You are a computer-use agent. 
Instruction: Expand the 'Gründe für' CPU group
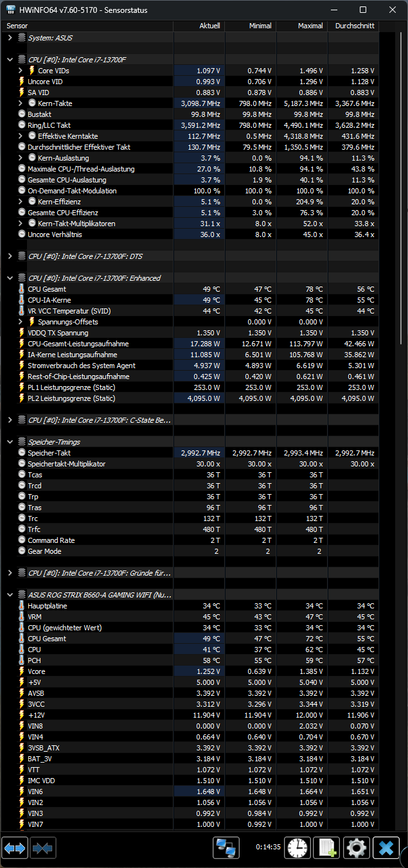(x=10, y=573)
